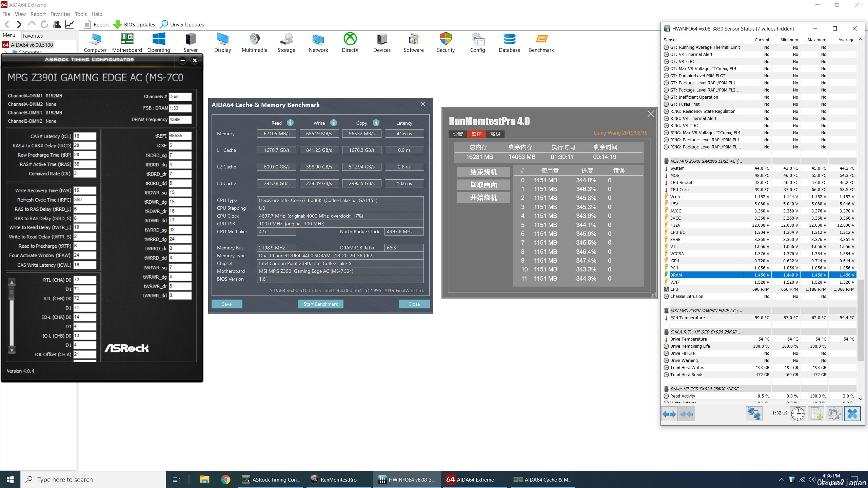Image resolution: width=868 pixels, height=488 pixels.
Task: Click the scroll-down arrow in Timing Configurator
Action: (x=12, y=350)
